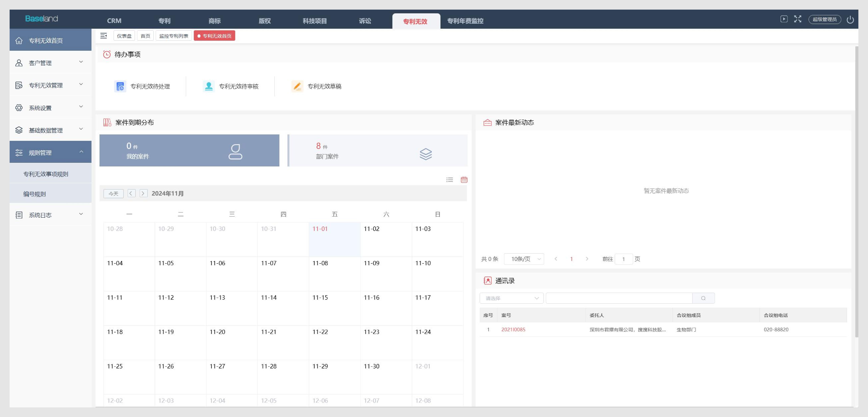
Task: Select the 我的案件 card
Action: click(189, 151)
